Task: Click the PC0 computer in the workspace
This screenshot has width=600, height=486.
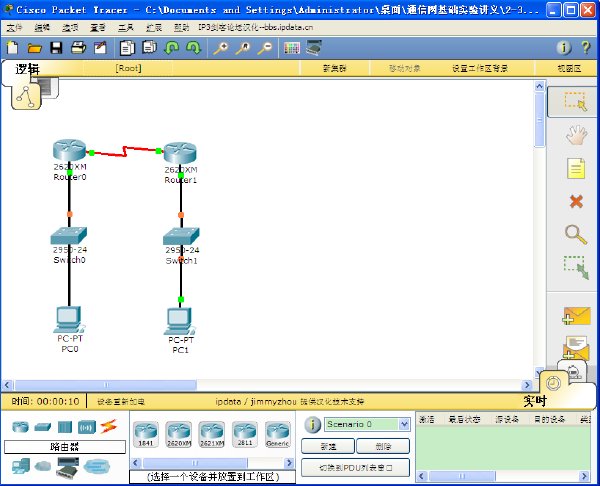Action: [x=69, y=319]
